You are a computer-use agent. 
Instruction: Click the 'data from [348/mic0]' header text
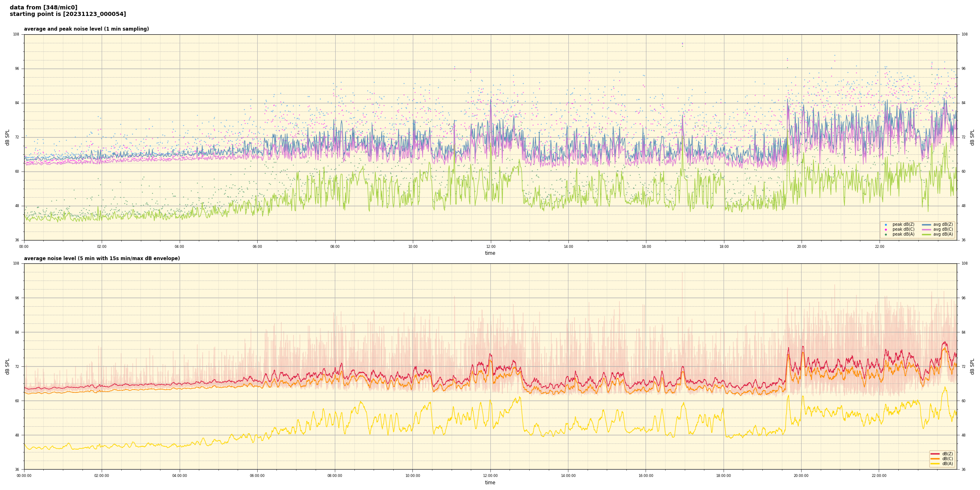[43, 7]
